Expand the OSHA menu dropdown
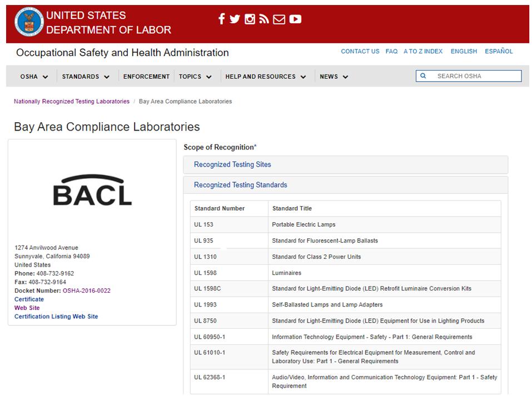This screenshot has width=532, height=411. [x=34, y=77]
